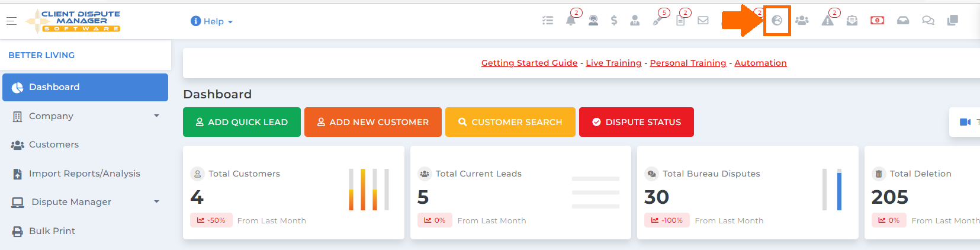Click the Total Customers orange bar chart
Screen dimensions: 980x250
[x=368, y=190]
